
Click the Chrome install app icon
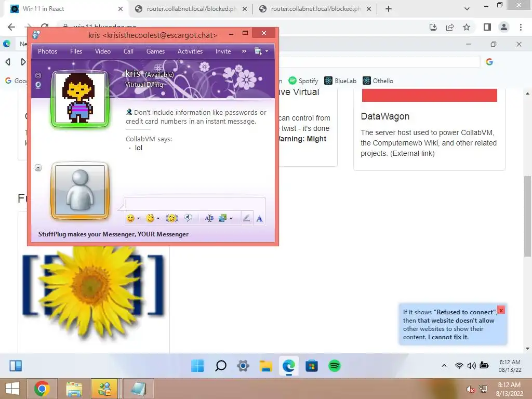(x=433, y=27)
